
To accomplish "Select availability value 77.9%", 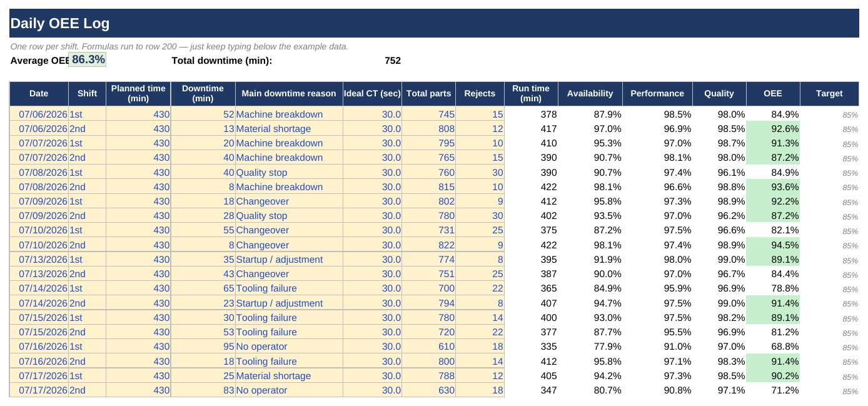I will coord(590,347).
